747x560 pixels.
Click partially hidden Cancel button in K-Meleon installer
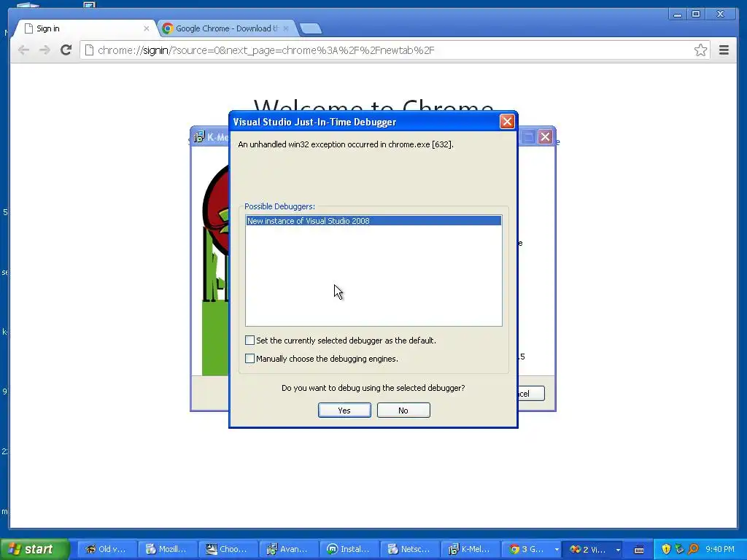(531, 393)
